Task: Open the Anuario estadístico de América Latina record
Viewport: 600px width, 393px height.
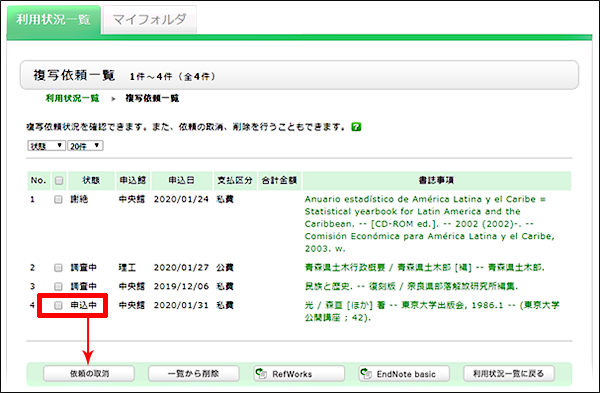Action: pos(429,224)
